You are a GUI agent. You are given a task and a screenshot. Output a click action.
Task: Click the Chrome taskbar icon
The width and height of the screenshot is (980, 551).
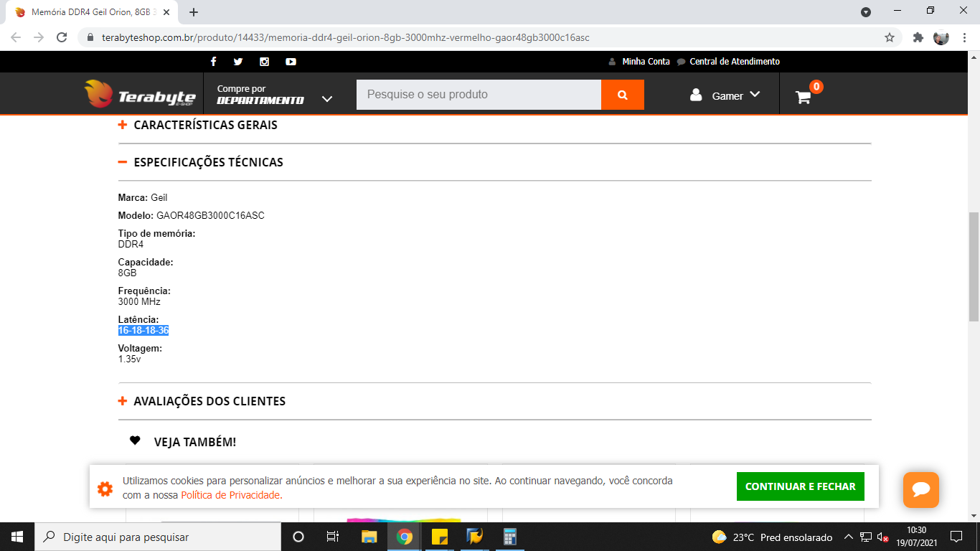point(404,537)
